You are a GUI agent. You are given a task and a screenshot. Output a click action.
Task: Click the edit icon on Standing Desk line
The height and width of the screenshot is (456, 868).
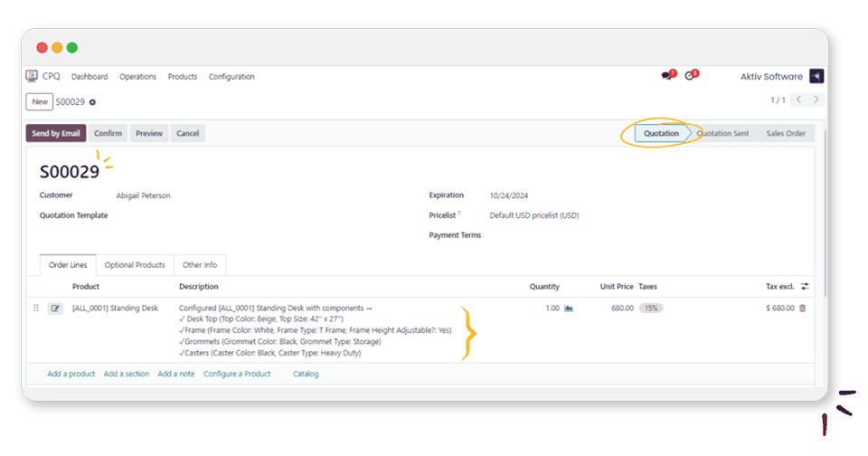56,309
